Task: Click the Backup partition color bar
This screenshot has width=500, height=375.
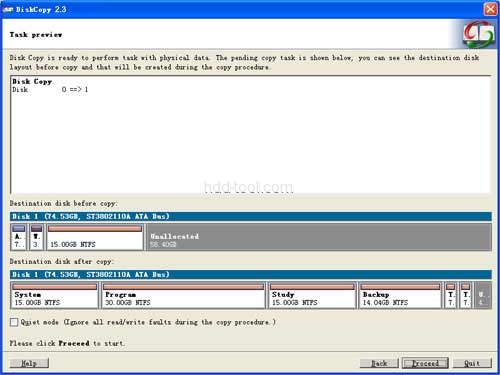Action: [400, 287]
